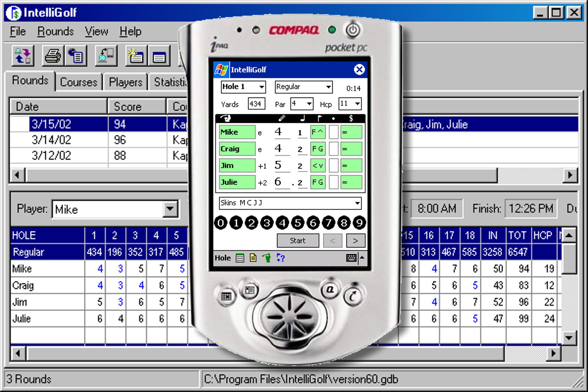Click scorecard horizontal scrollbar right arrow
Image resolution: width=588 pixels, height=392 pixels.
click(x=553, y=353)
